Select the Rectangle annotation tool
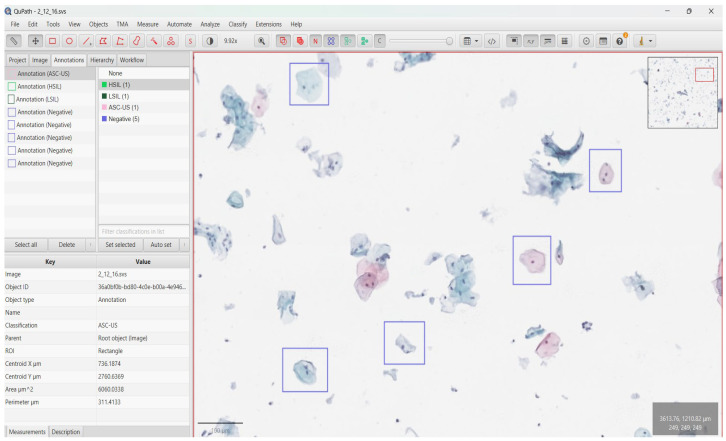The width and height of the screenshot is (726, 441). click(52, 41)
